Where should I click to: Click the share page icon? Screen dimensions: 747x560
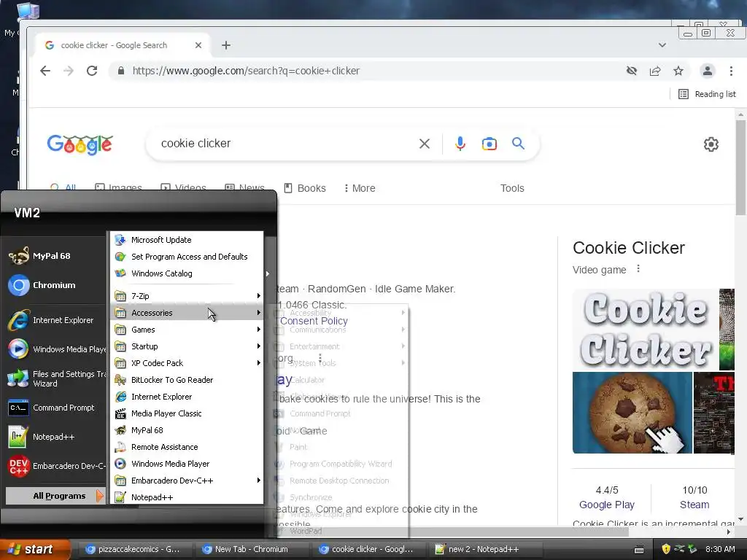point(655,71)
